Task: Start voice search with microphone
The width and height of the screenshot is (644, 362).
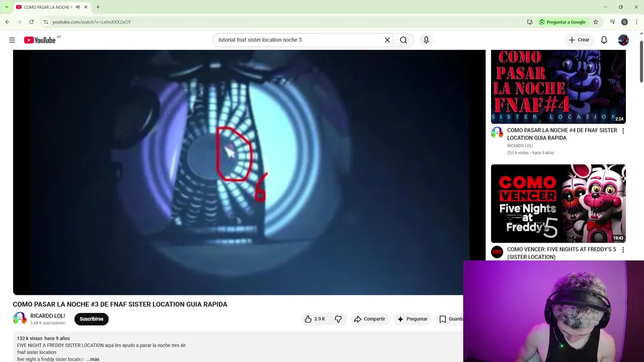Action: (426, 40)
